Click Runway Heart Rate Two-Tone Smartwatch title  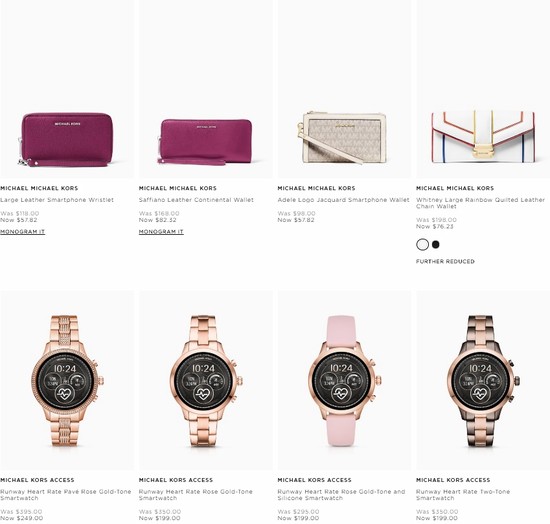463,495
